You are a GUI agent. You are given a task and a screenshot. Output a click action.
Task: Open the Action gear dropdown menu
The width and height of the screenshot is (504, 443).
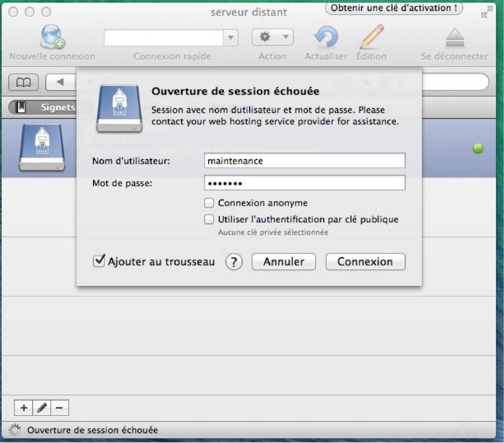click(x=273, y=37)
